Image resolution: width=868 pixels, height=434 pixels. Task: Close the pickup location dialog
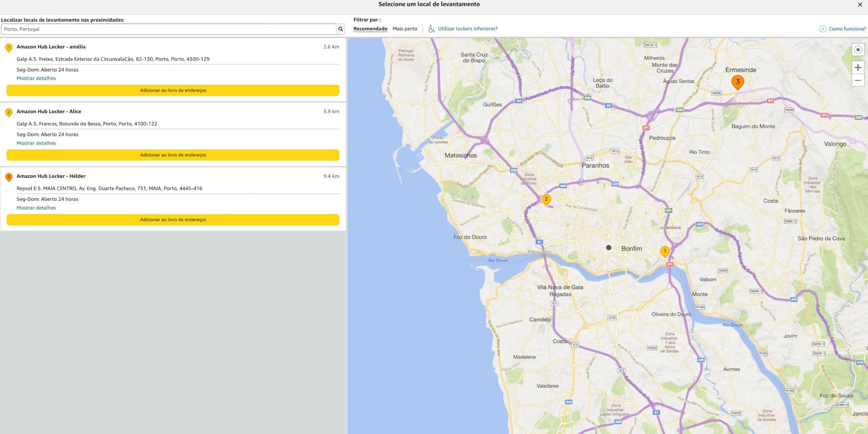pyautogui.click(x=860, y=5)
